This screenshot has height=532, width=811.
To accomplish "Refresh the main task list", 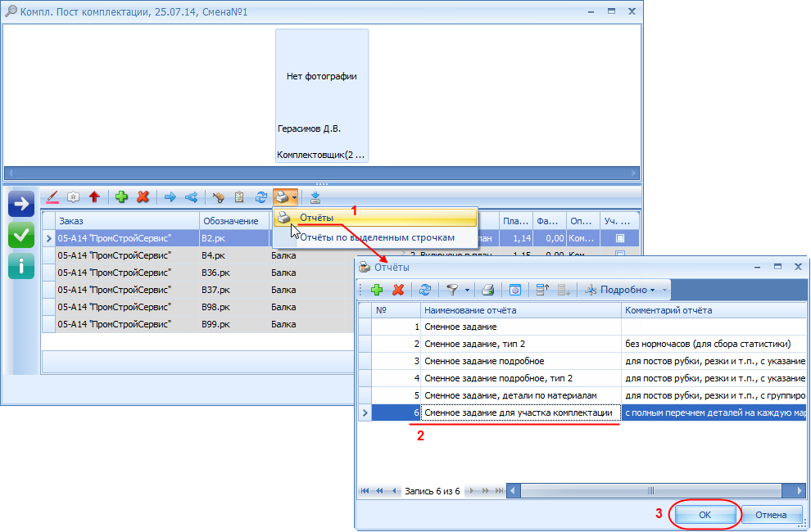I will (261, 197).
